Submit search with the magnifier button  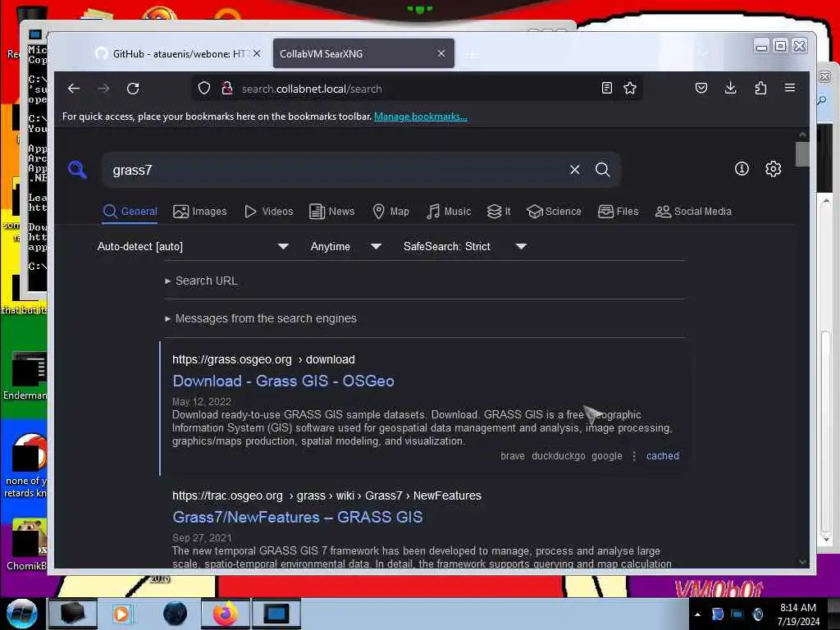click(603, 170)
